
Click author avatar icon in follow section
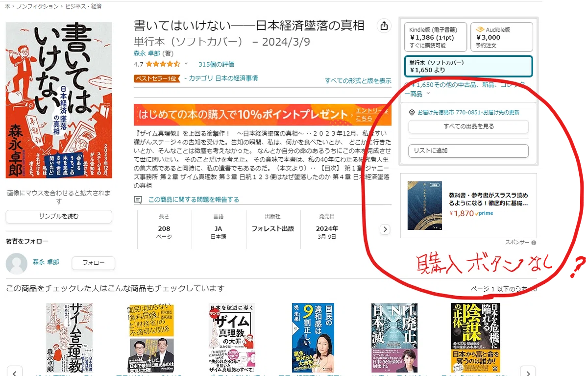(x=17, y=264)
